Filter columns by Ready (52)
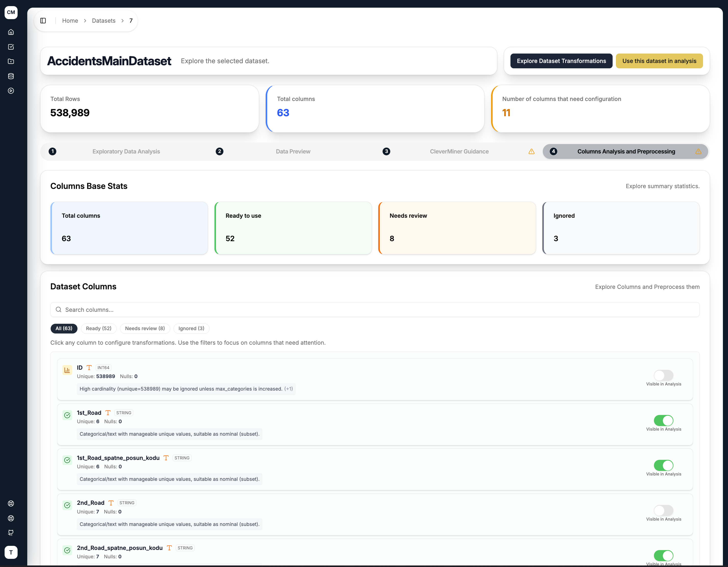 click(99, 328)
